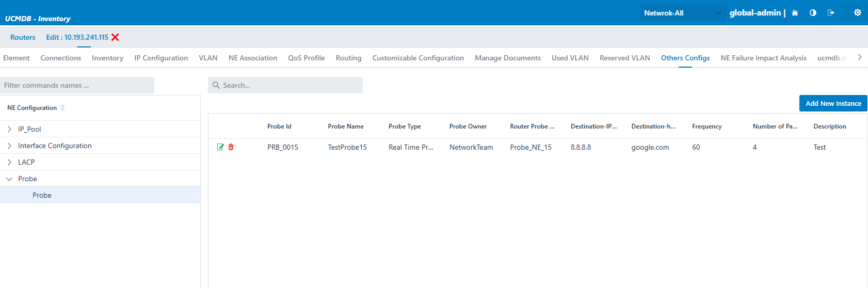Viewport: 868px width, 288px height.
Task: Click the logout icon in header
Action: click(x=831, y=13)
